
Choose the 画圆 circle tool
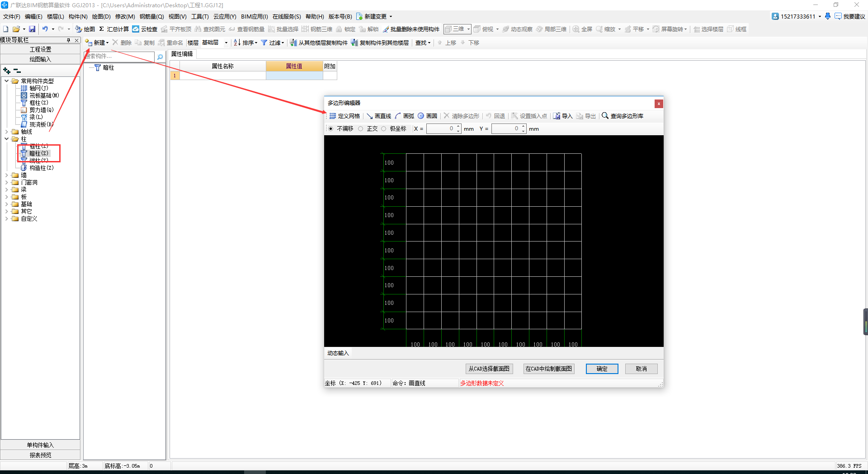[x=427, y=116]
